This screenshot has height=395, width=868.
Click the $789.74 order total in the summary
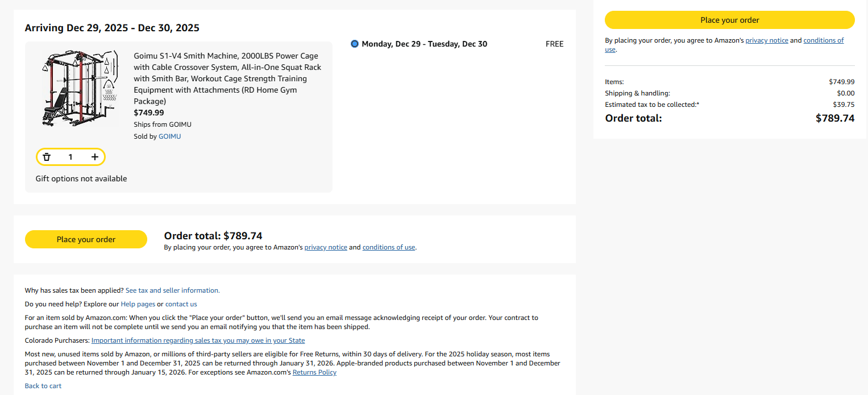pos(834,118)
